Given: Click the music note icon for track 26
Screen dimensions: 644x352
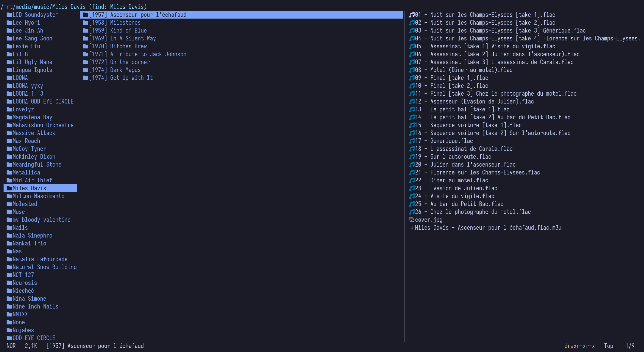Looking at the screenshot, I should (x=412, y=212).
